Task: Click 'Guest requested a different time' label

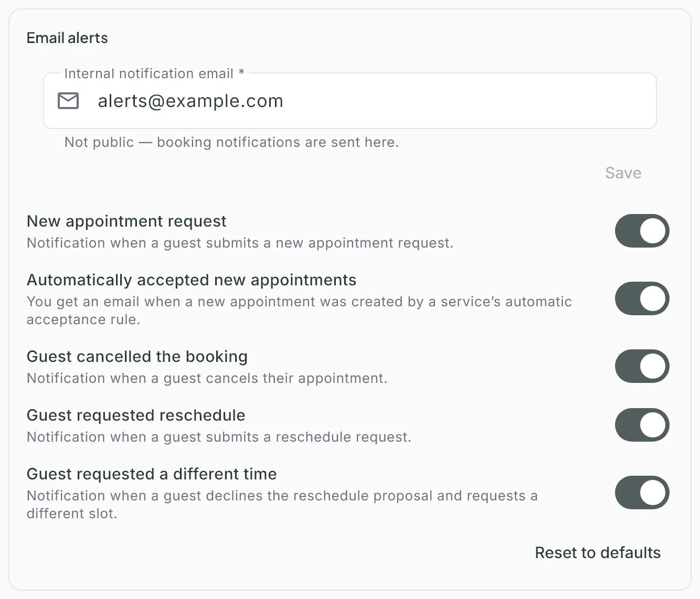Action: tap(152, 474)
